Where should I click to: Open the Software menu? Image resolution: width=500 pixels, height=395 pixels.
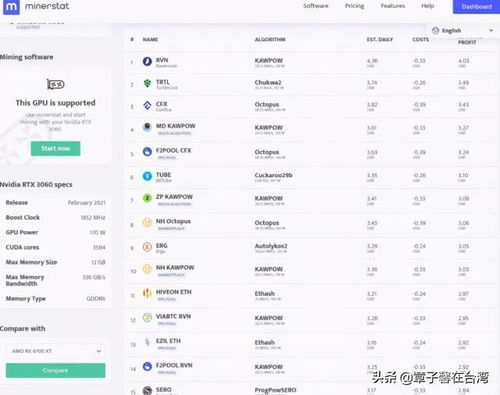[x=316, y=6]
